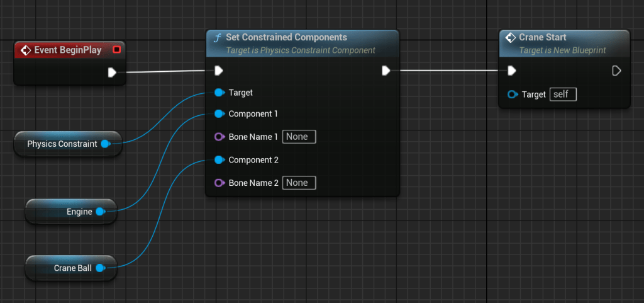Viewport: 644px width, 303px height.
Task: Click the Physics Constraint variable output pin
Action: (x=105, y=144)
